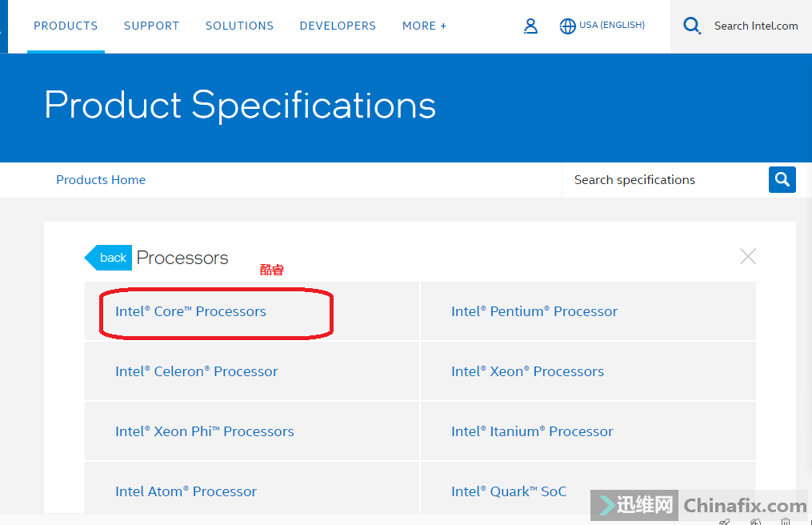The width and height of the screenshot is (812, 525).
Task: Select Intel Itanium Processor
Action: 532,431
